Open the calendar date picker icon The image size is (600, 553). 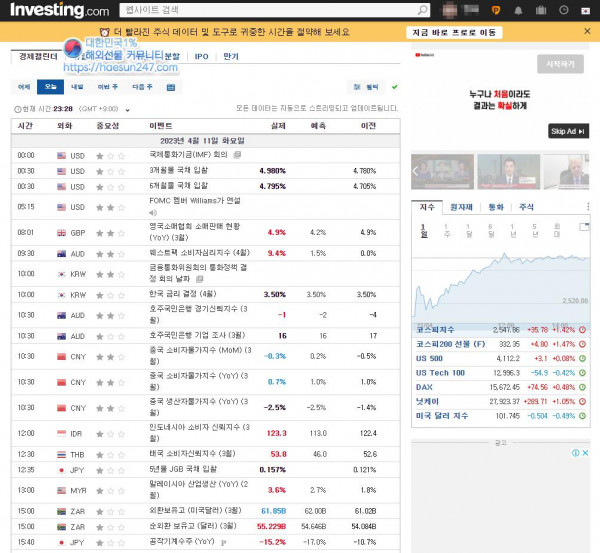171,87
